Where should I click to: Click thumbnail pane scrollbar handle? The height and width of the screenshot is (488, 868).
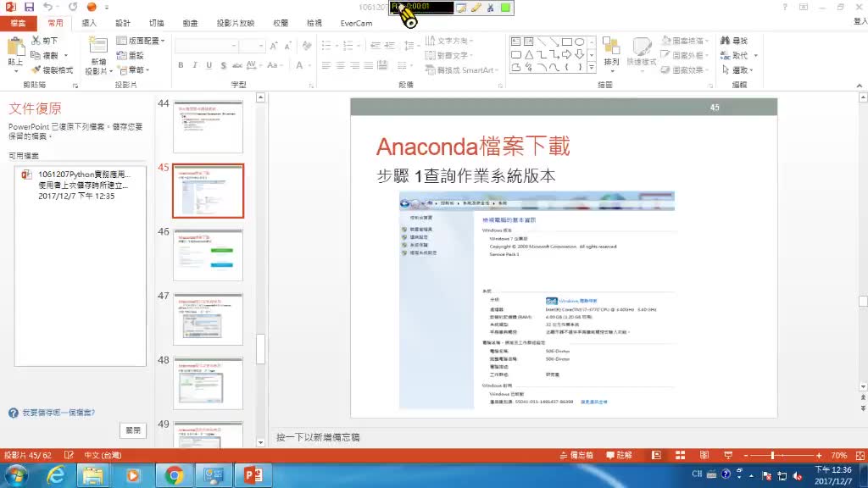(260, 348)
